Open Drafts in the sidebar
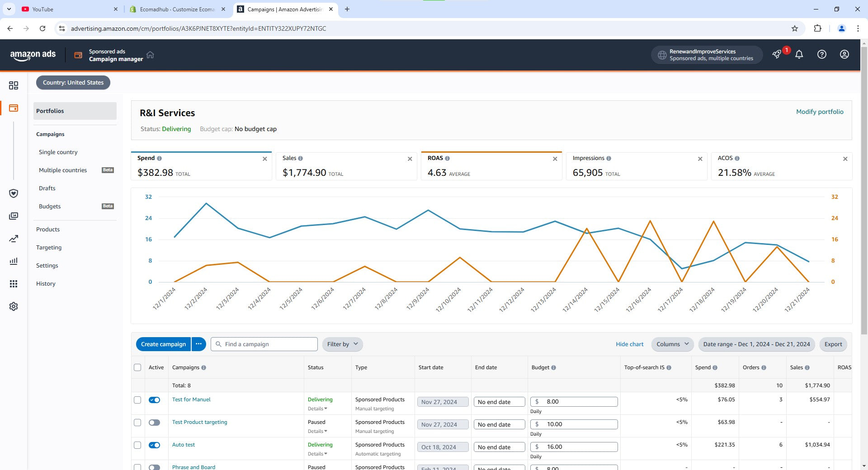 [47, 188]
